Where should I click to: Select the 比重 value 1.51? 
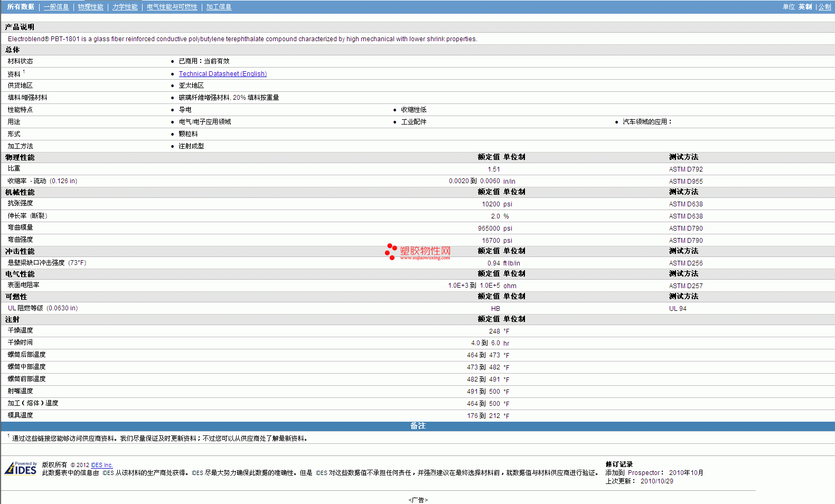pos(494,169)
